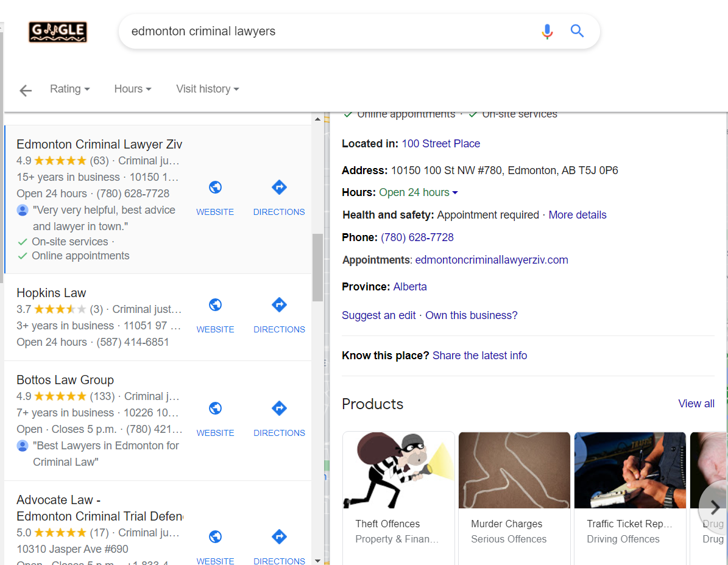728x565 pixels.
Task: Go back using the left arrow
Action: [25, 91]
